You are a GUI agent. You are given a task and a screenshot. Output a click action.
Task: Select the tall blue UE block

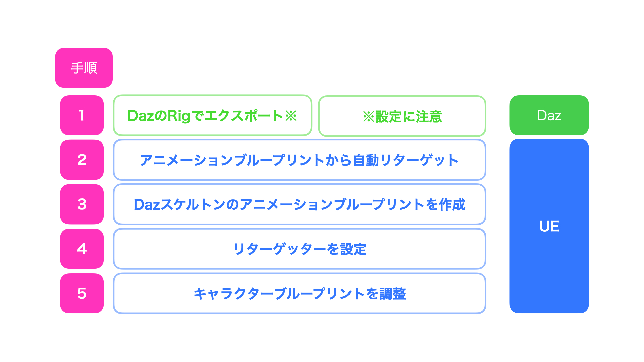coord(549,226)
